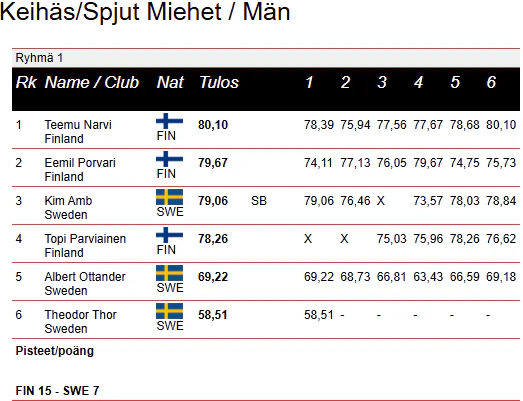Screen dimensions: 523x401
Task: Open athlete name Teemu Narvi
Action: pos(78,125)
